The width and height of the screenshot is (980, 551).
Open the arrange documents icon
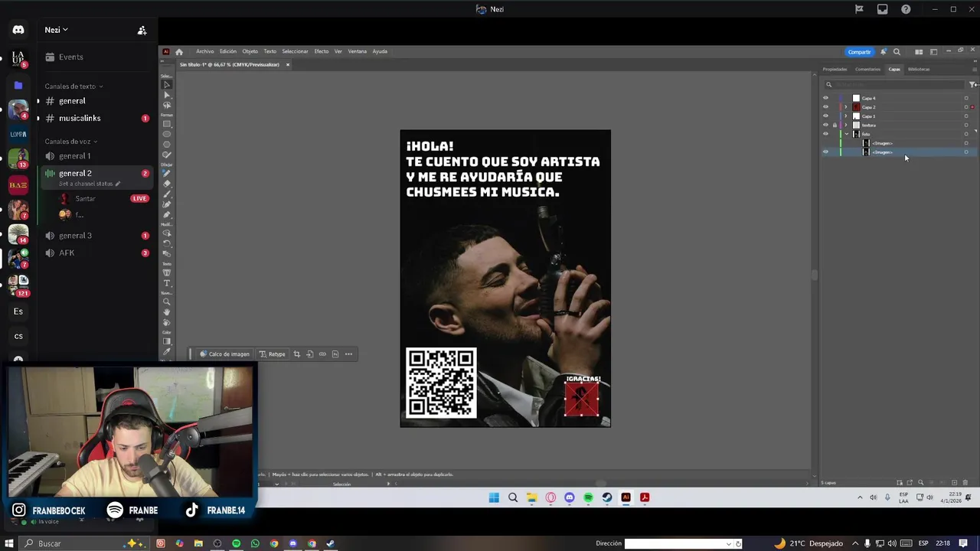919,52
